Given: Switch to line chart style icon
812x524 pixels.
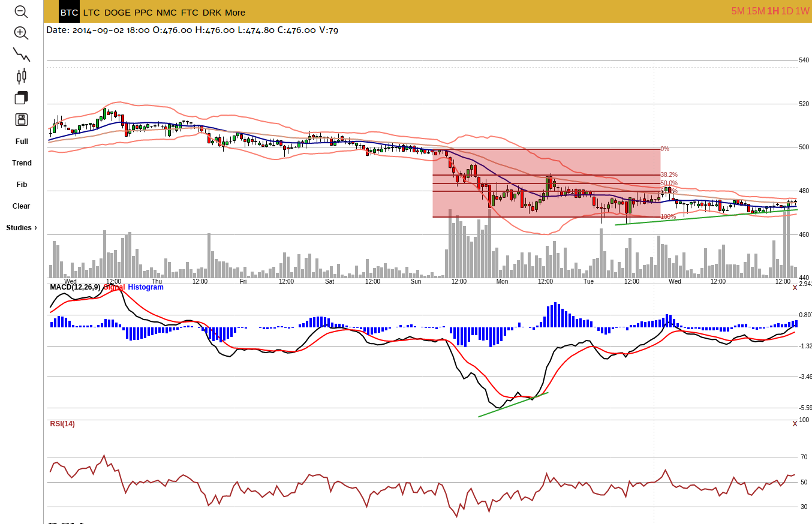Looking at the screenshot, I should [22, 55].
